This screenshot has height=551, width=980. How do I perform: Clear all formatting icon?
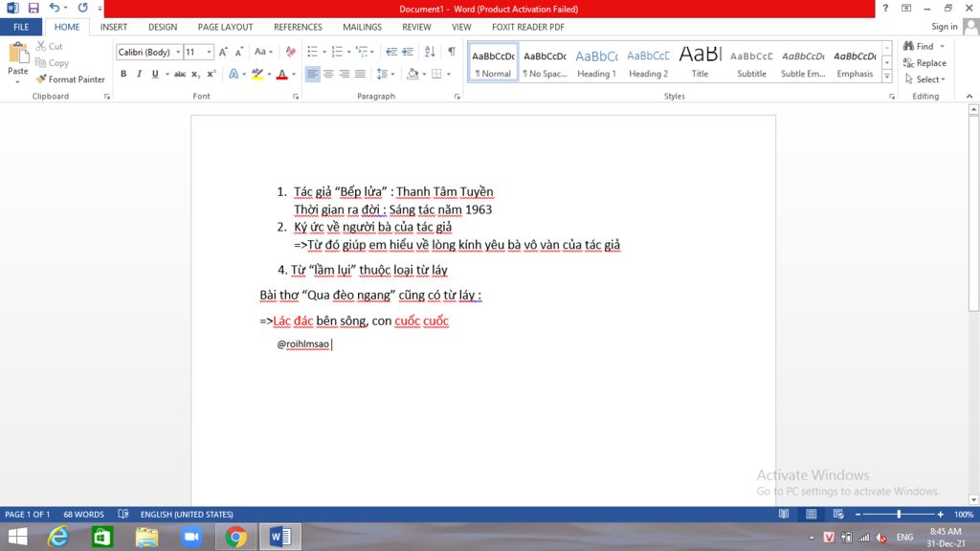(x=291, y=52)
